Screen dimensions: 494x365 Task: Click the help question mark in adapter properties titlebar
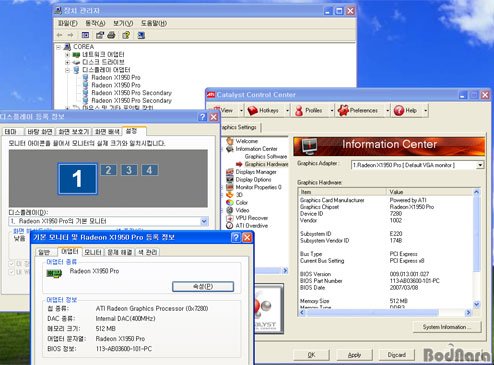(x=236, y=237)
